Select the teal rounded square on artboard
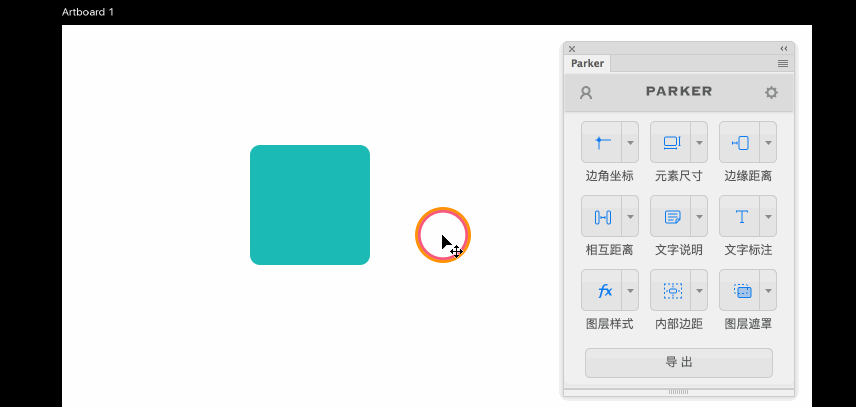 pos(310,205)
